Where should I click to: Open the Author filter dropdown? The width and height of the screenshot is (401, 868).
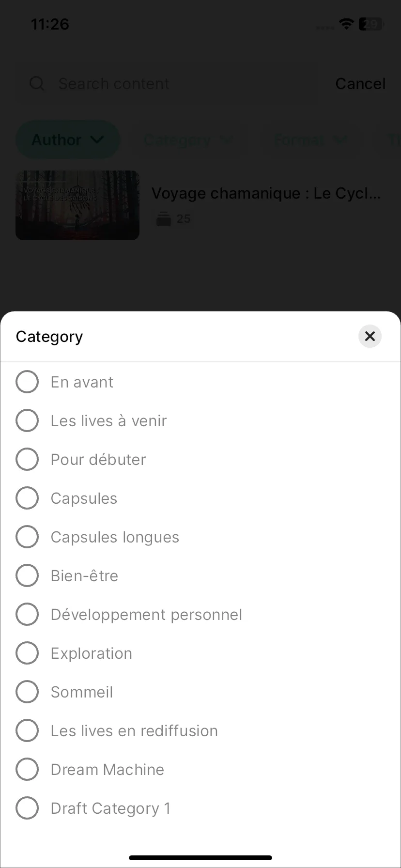68,140
